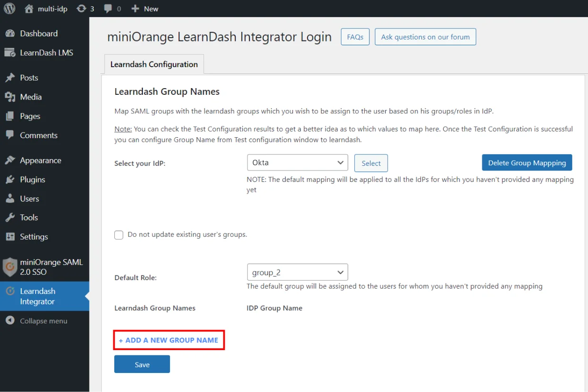Click the WordPress logo icon
The height and width of the screenshot is (392, 588).
tap(10, 9)
